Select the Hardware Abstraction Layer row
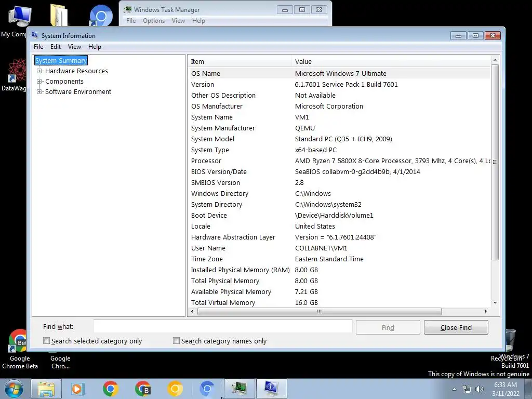The image size is (532, 399). point(340,237)
